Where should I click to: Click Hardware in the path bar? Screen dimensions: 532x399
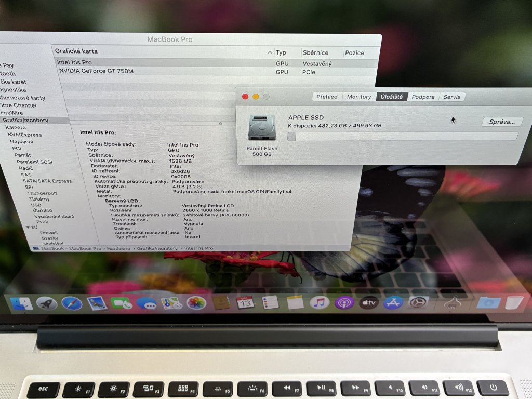tap(118, 249)
